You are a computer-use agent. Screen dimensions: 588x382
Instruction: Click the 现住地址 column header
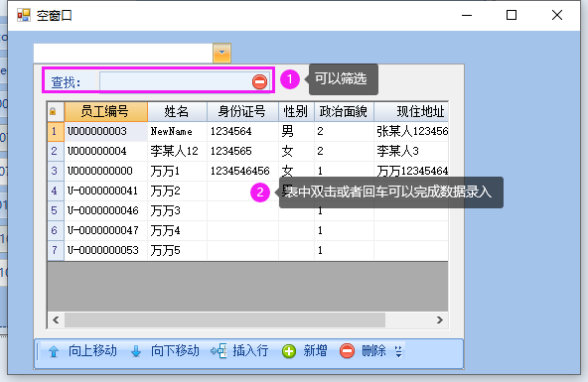pos(411,111)
